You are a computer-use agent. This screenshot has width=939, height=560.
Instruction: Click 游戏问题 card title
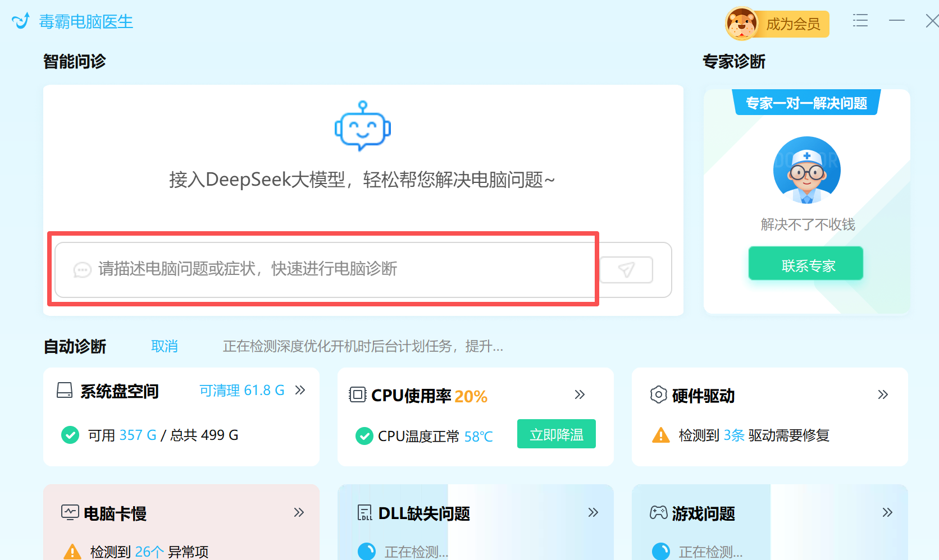(x=703, y=513)
